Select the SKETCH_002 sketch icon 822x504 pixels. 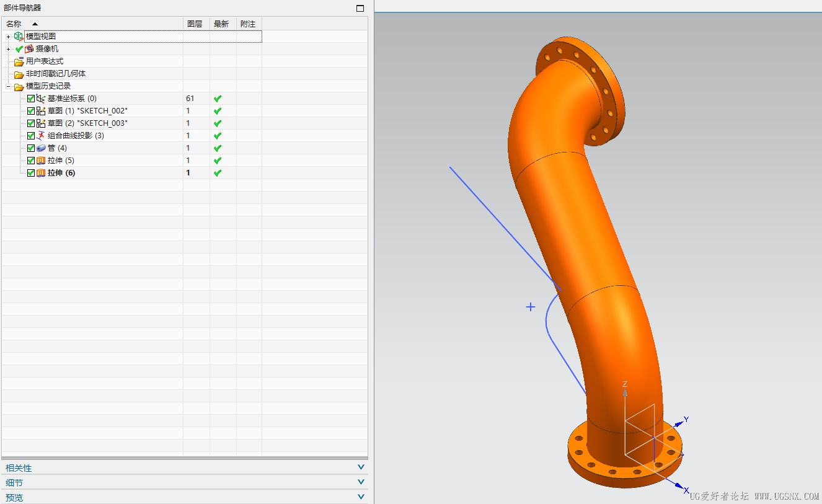pyautogui.click(x=41, y=111)
